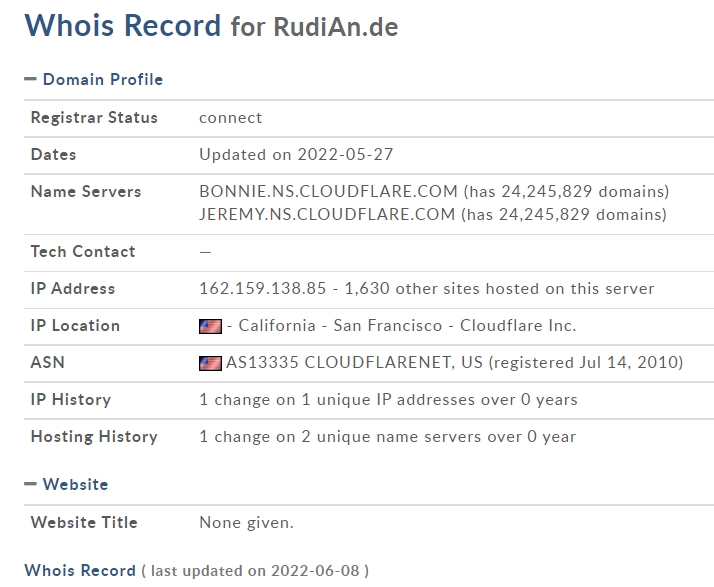Viewport: 714px width, 587px height.
Task: Click the Whois Record heading at bottom
Action: point(80,570)
